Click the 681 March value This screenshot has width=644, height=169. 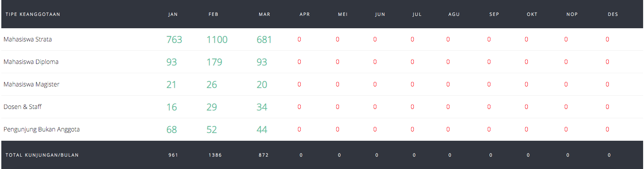click(x=264, y=40)
